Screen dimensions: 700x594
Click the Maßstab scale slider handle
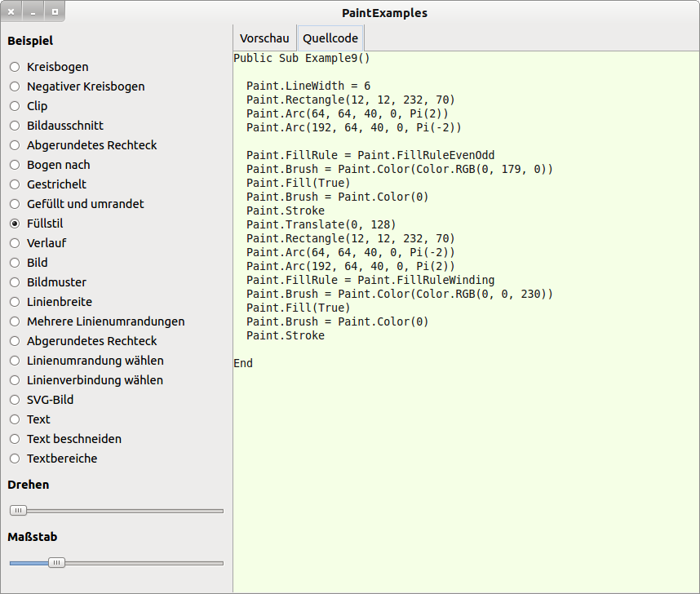[x=56, y=563]
